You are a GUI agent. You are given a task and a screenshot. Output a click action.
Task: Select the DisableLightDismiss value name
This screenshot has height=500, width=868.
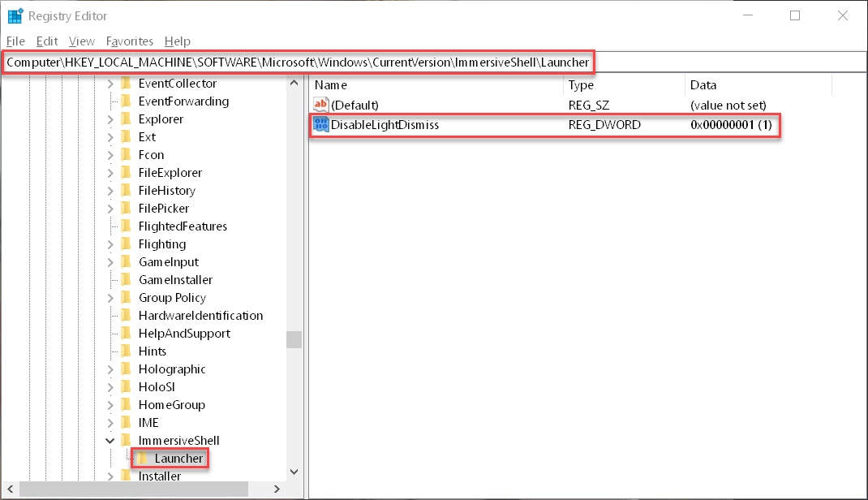385,125
